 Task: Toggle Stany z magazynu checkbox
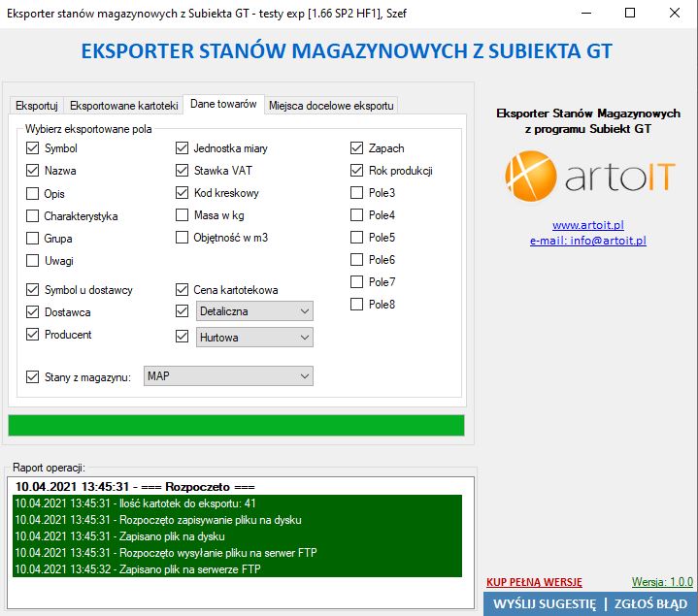(x=34, y=376)
